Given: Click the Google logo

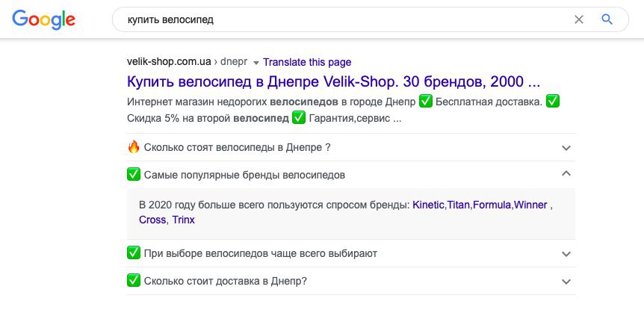Looking at the screenshot, I should pyautogui.click(x=43, y=19).
